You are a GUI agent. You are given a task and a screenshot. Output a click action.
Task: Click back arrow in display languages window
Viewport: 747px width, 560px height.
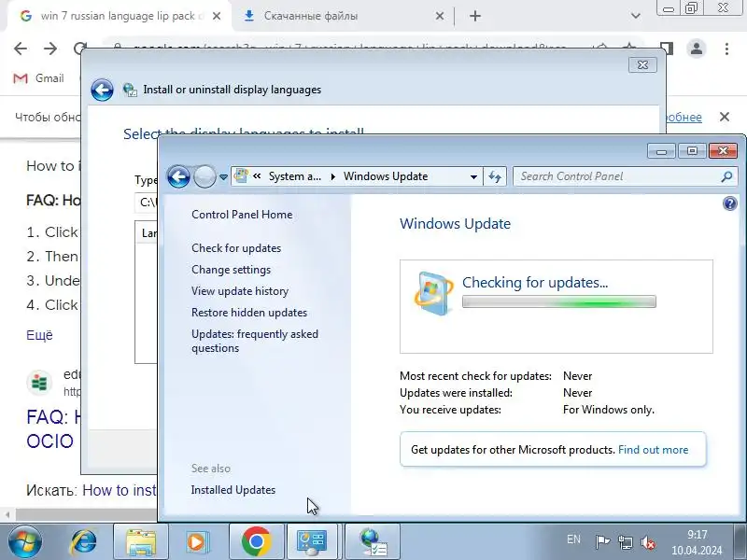point(102,90)
